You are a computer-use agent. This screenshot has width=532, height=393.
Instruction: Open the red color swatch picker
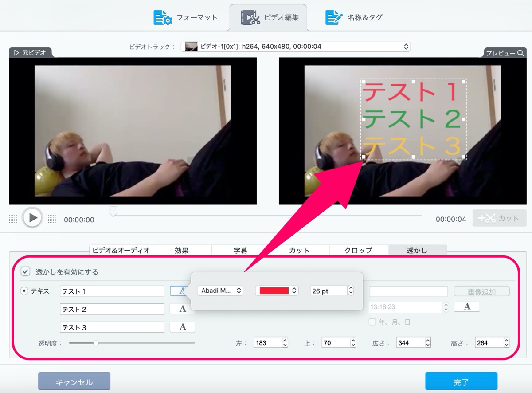[277, 291]
